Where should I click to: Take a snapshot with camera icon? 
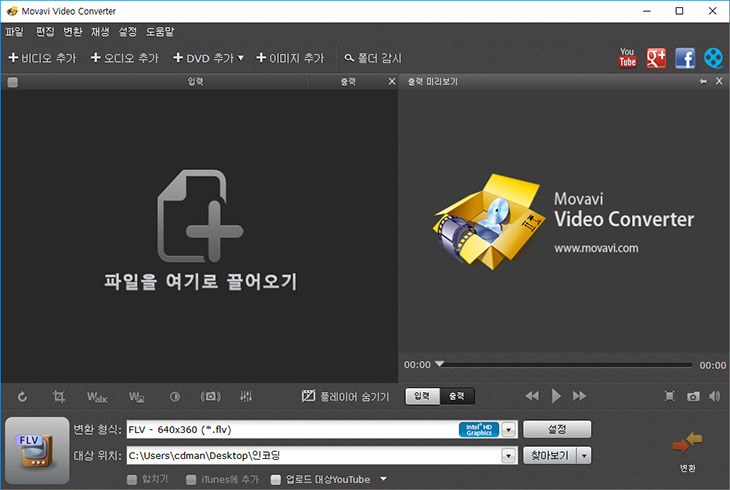(x=693, y=396)
